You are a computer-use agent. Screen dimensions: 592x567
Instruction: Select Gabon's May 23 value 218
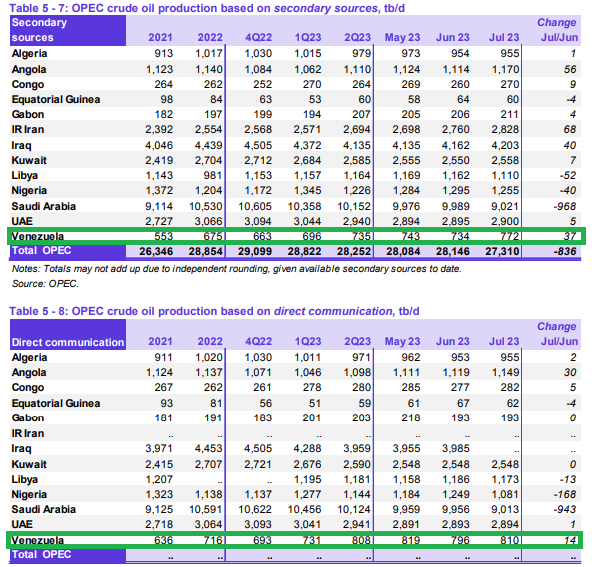pyautogui.click(x=411, y=418)
